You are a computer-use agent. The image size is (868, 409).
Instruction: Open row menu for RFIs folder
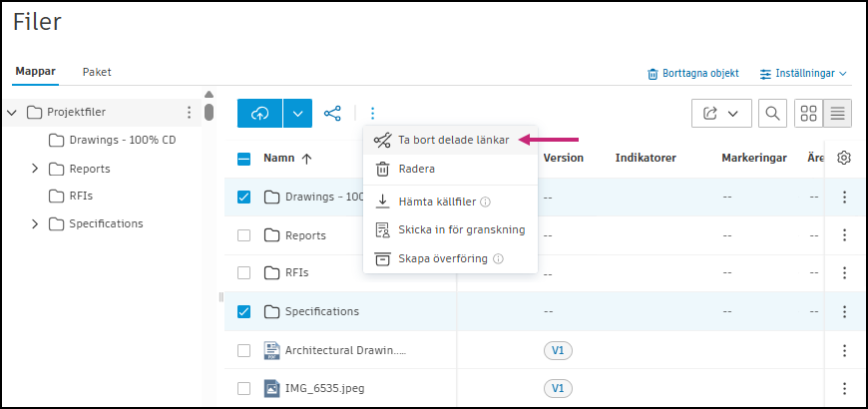[x=845, y=273]
